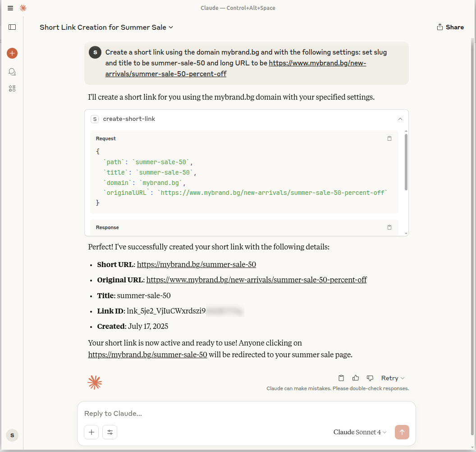
Task: Copy Claude's reply to clipboard
Action: coord(341,378)
